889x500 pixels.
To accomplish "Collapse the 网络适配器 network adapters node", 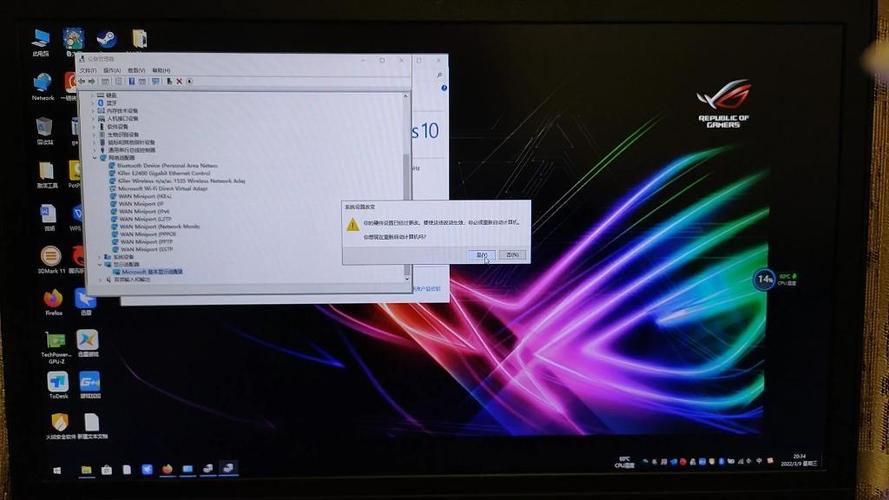I will point(95,158).
